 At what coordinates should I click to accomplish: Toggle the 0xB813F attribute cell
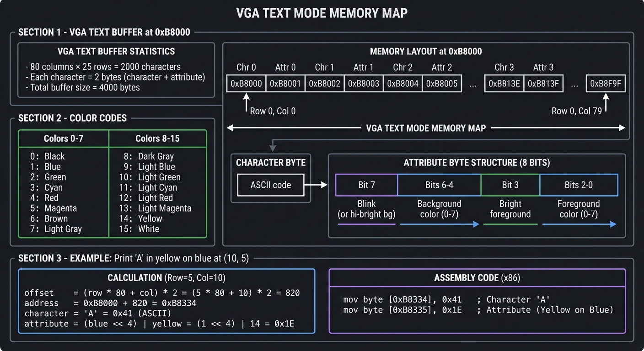543,83
